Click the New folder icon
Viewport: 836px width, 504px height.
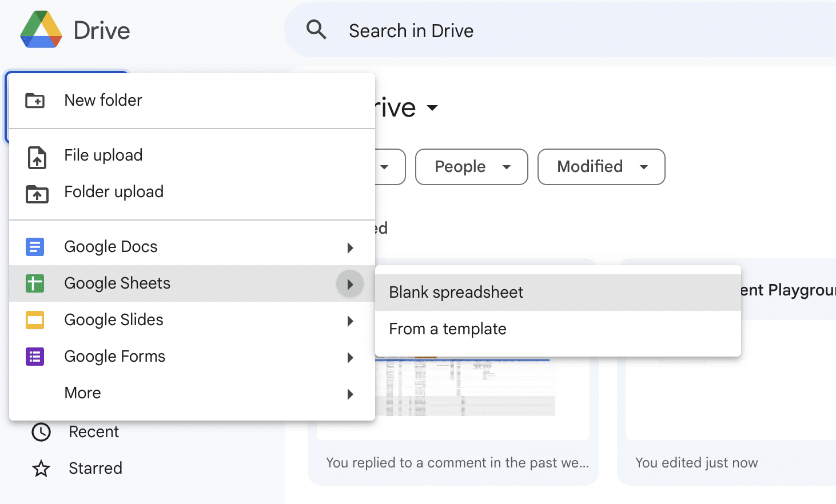[35, 101]
